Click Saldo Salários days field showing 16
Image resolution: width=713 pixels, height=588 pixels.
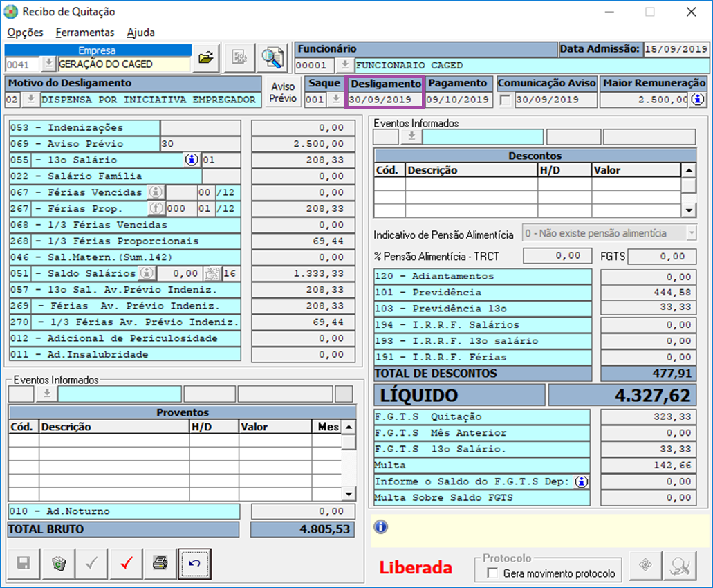pyautogui.click(x=231, y=273)
